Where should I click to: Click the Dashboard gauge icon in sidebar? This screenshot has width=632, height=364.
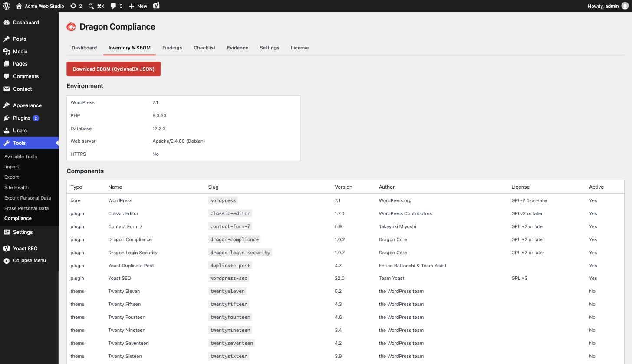(x=7, y=23)
